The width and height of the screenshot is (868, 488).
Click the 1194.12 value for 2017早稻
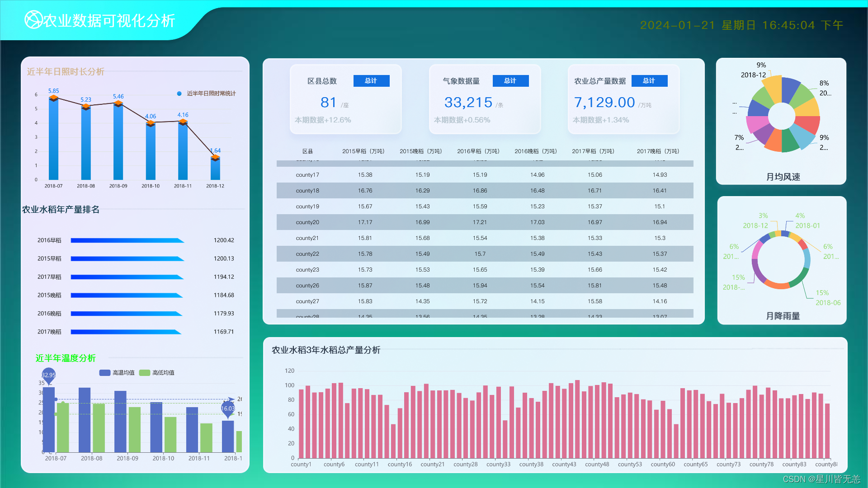point(224,277)
